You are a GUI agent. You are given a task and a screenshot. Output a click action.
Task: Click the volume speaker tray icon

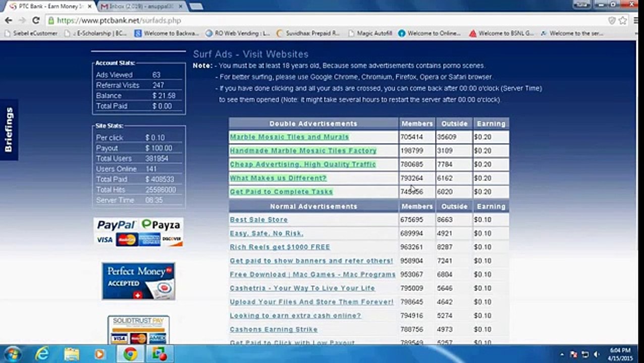coord(597,354)
